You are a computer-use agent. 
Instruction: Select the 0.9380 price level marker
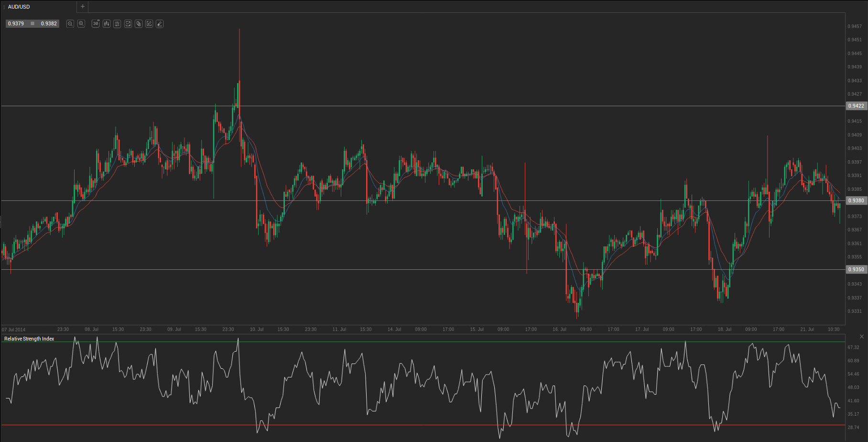856,200
